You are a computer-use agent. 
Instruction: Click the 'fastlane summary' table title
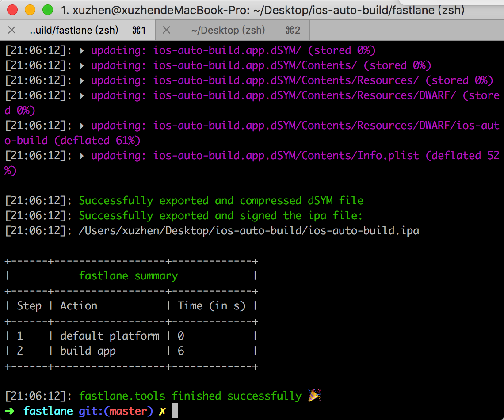128,276
